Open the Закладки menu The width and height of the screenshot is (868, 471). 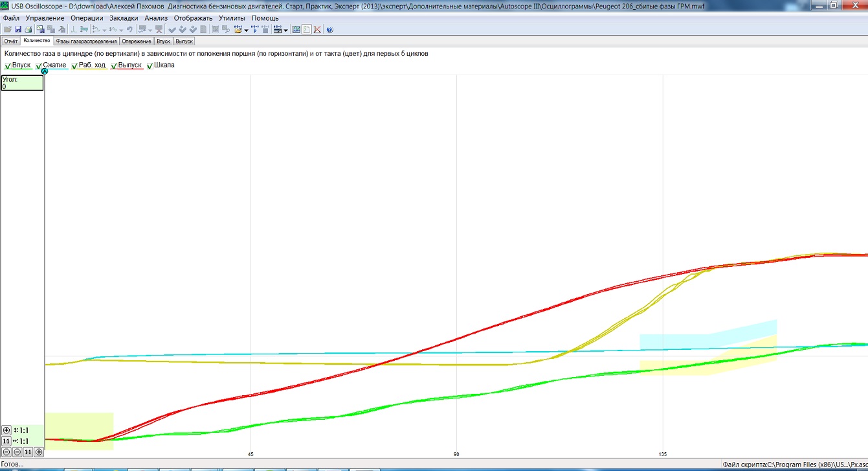pyautogui.click(x=124, y=18)
